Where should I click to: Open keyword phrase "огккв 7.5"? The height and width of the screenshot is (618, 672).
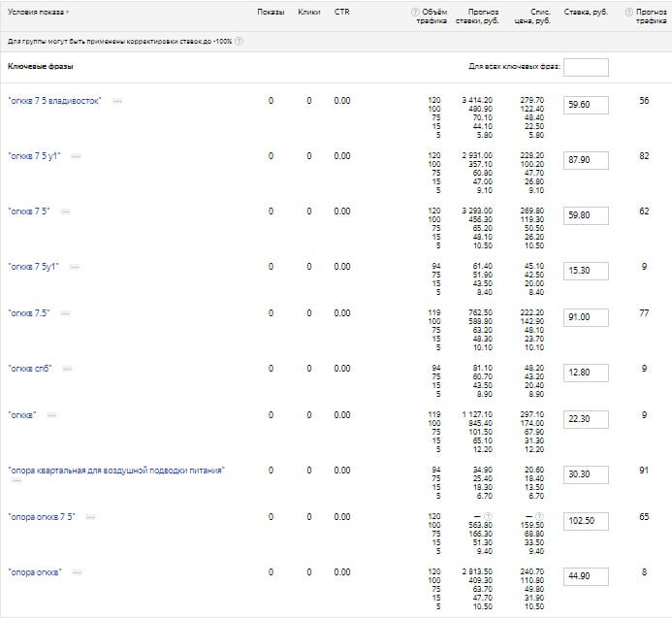[29, 313]
